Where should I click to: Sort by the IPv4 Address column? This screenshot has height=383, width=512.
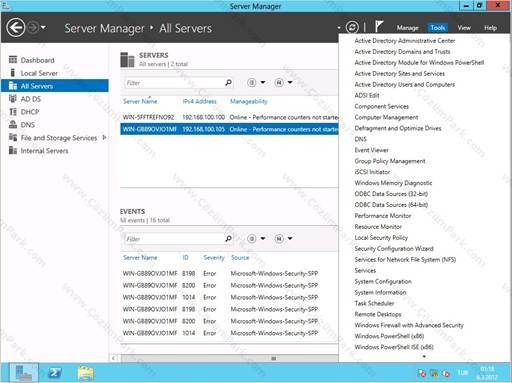click(x=199, y=101)
